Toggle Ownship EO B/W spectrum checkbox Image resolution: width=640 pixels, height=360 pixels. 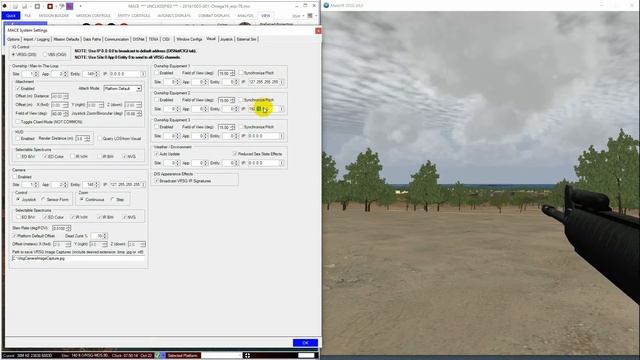[18, 156]
